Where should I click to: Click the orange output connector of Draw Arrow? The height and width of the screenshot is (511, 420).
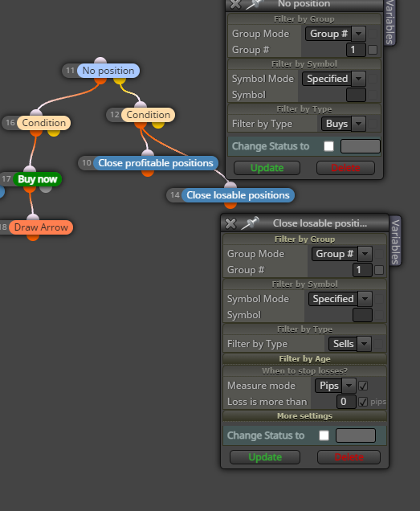(x=33, y=236)
